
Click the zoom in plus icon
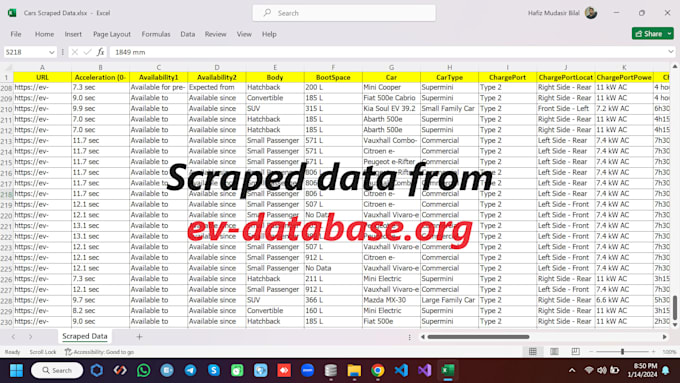[x=654, y=352]
